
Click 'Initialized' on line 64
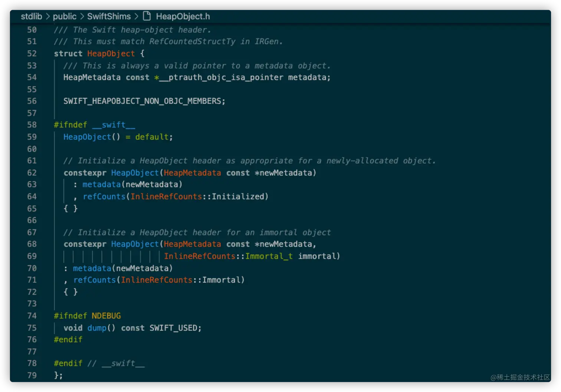coord(238,196)
